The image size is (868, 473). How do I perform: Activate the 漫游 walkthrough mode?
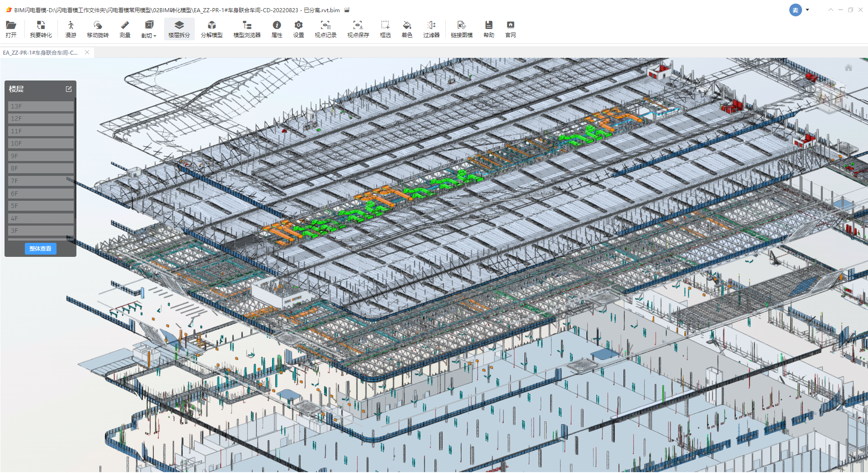(71, 29)
